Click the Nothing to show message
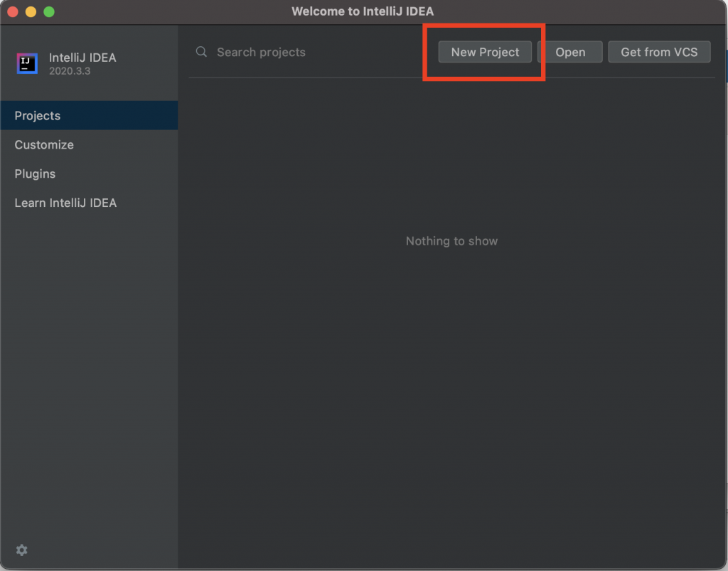 (x=451, y=241)
